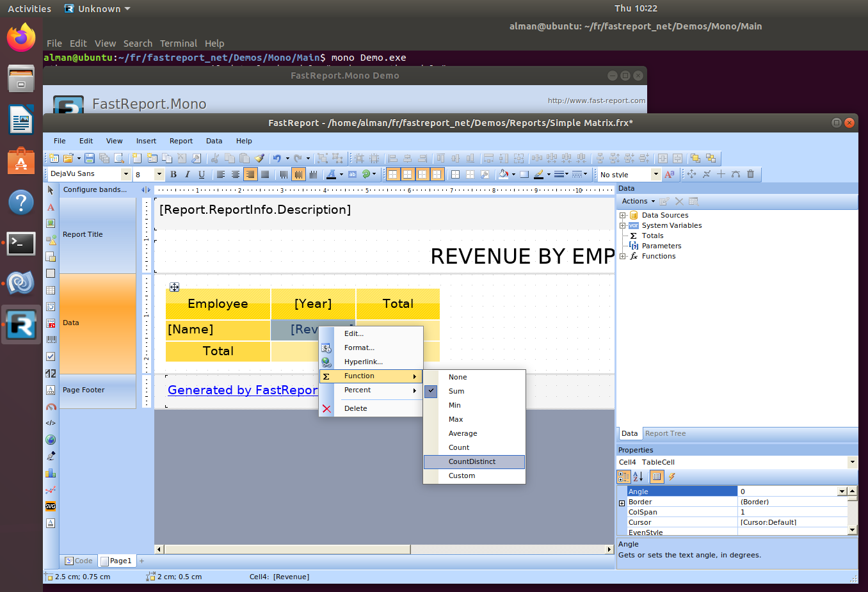Open the No style dropdown

click(655, 174)
